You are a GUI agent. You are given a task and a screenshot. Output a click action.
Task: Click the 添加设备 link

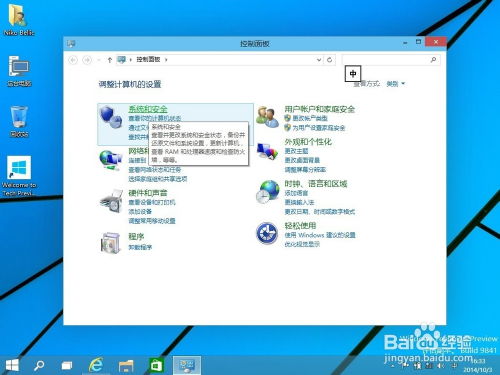(x=140, y=211)
